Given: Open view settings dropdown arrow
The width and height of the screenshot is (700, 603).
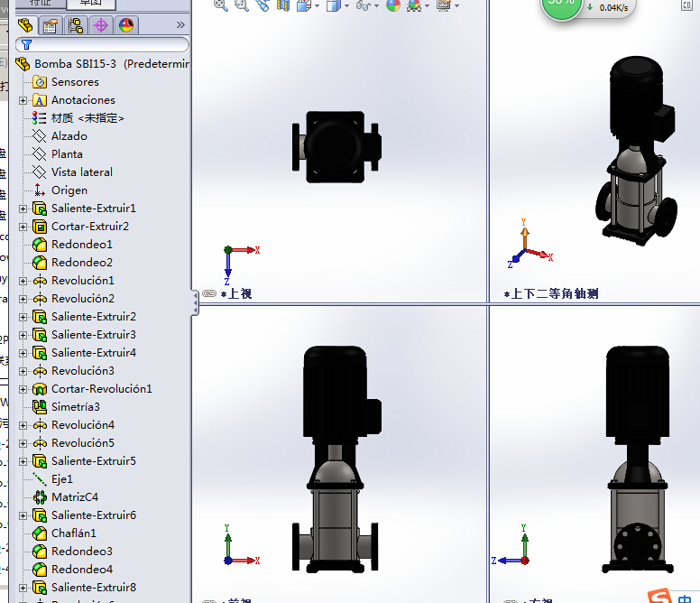Looking at the screenshot, I should [x=457, y=5].
